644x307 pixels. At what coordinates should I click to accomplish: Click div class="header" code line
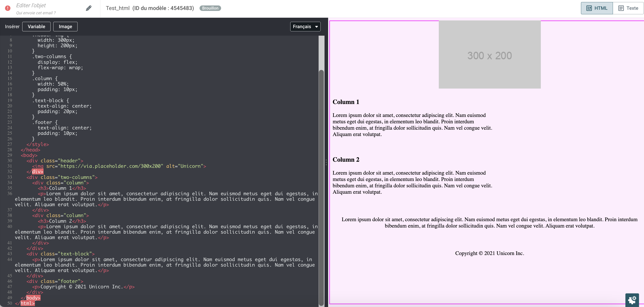point(55,161)
